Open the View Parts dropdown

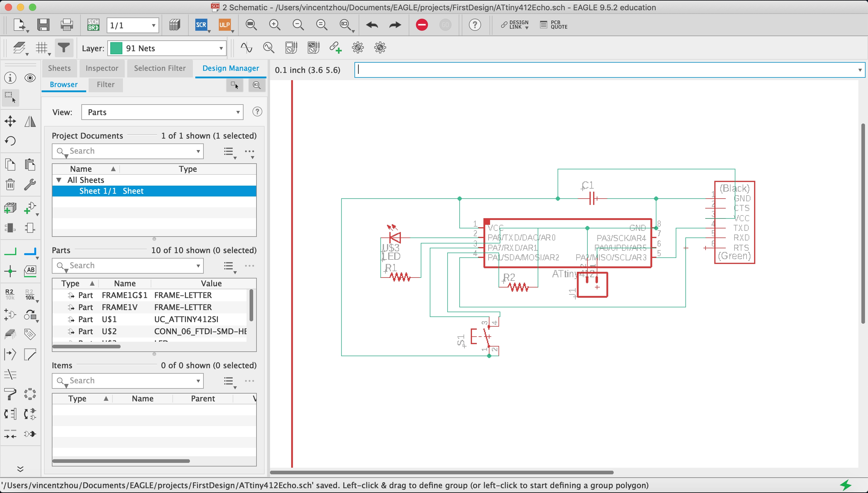162,112
